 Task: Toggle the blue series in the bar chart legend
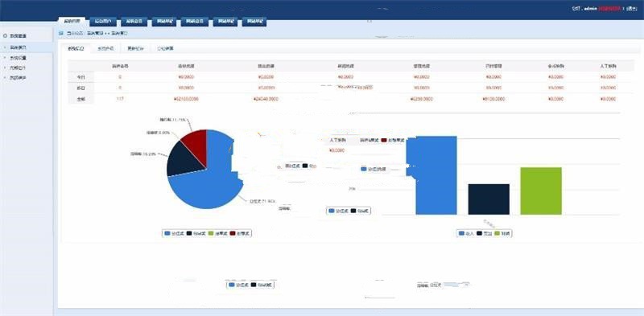point(466,233)
